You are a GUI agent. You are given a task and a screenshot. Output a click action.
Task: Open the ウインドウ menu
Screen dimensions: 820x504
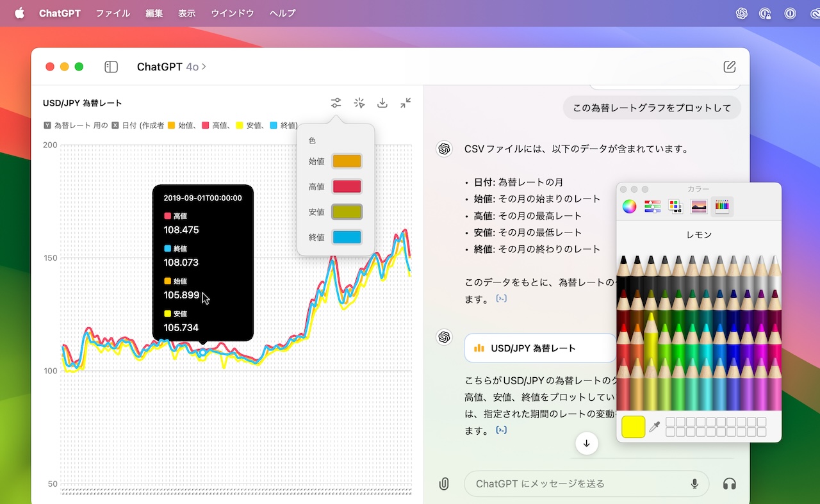pyautogui.click(x=233, y=13)
